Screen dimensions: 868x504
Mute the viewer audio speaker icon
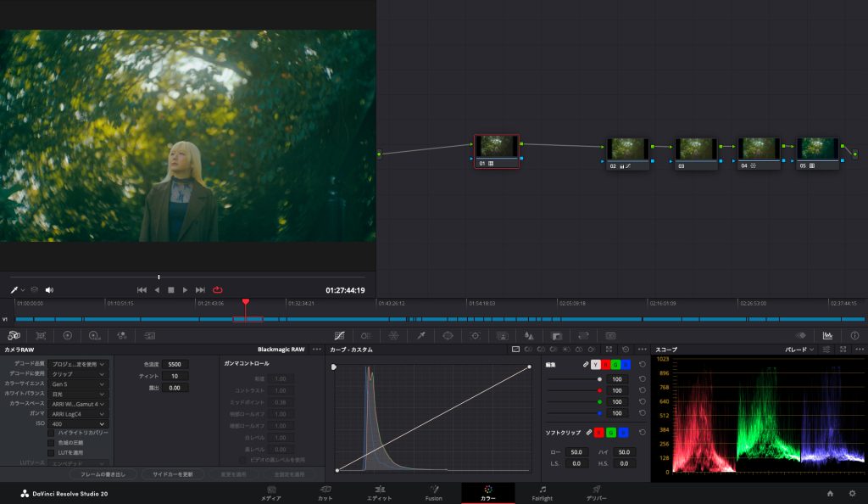click(49, 290)
